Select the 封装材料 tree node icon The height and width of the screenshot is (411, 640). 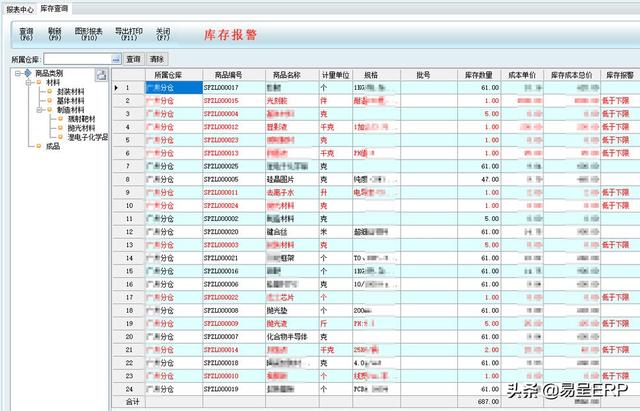click(x=50, y=92)
